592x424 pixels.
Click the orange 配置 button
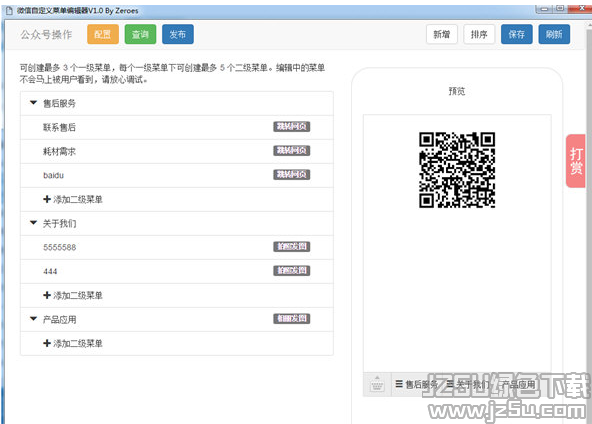(103, 34)
